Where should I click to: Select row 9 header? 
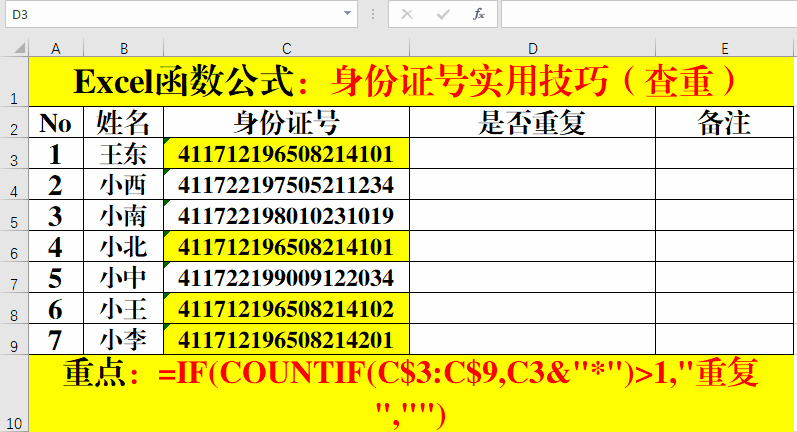point(14,339)
